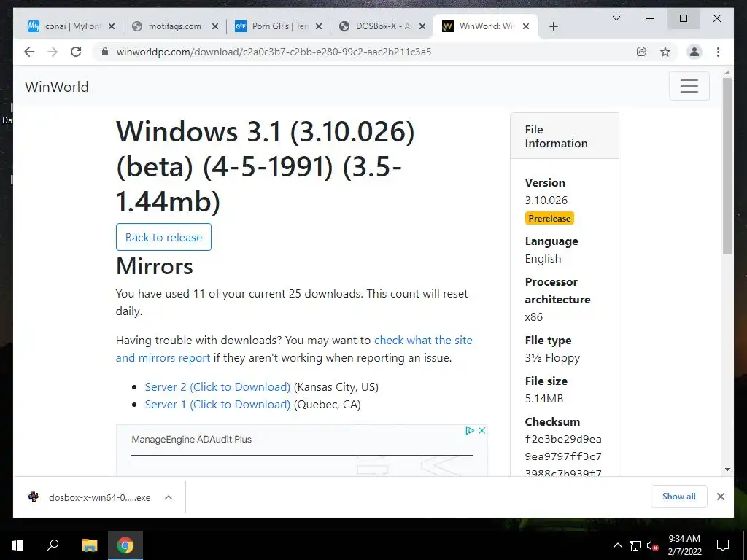Screen dimensions: 747x560
Task: Click Show all downloads
Action: pos(679,497)
